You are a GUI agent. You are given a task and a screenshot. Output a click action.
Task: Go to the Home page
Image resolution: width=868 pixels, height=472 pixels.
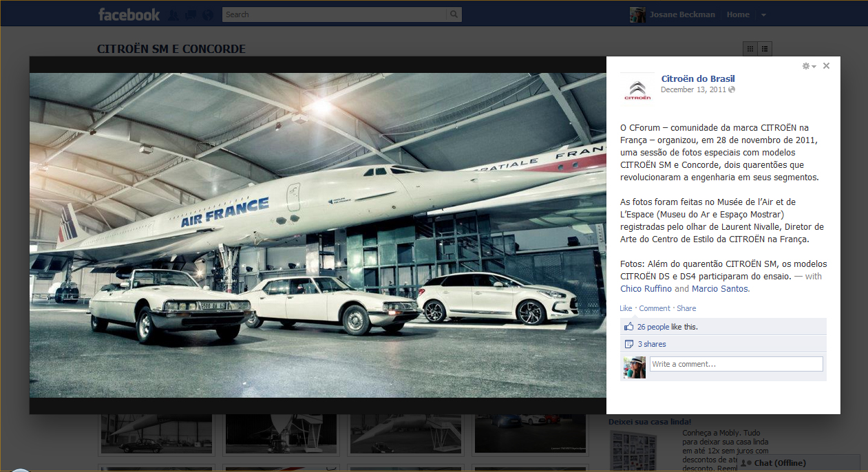[x=738, y=14]
